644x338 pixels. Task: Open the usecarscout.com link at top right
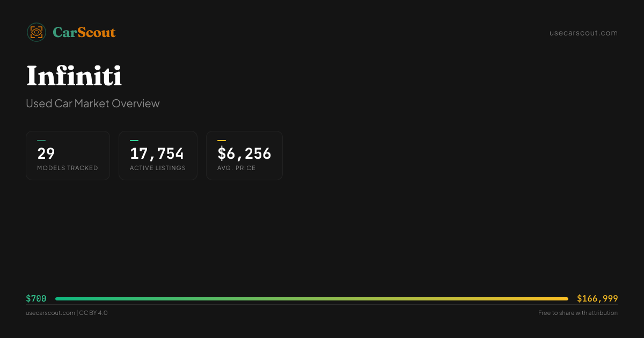click(x=583, y=33)
